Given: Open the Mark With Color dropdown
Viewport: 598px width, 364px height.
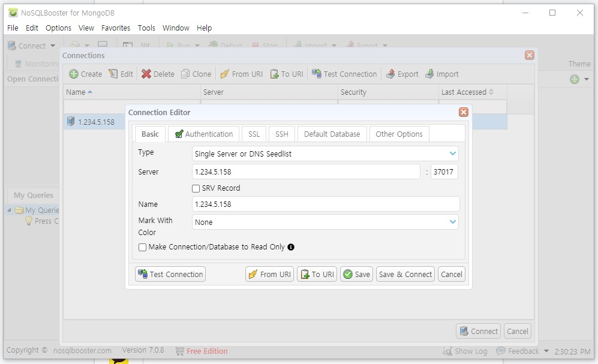Looking at the screenshot, I should tap(453, 222).
